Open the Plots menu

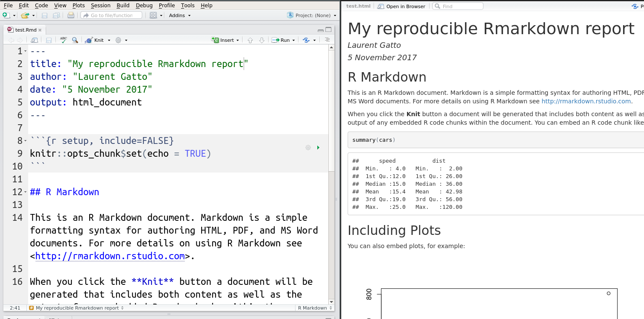pyautogui.click(x=79, y=5)
